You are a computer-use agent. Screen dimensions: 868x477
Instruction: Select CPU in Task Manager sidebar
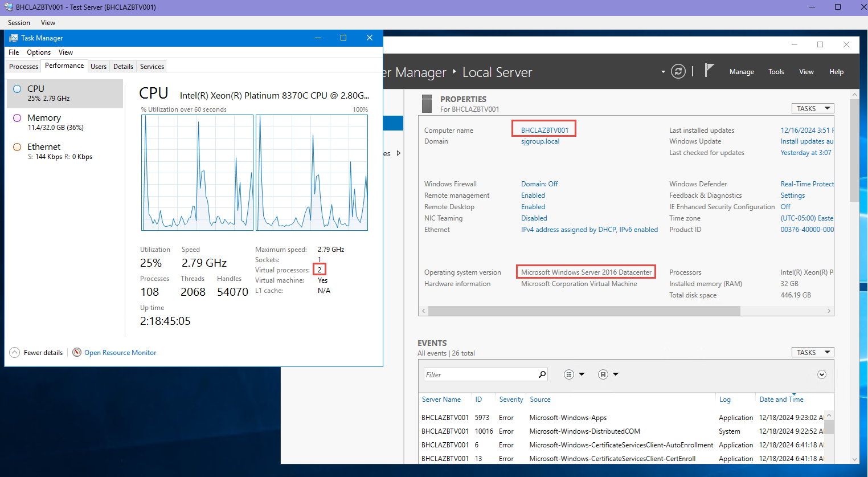point(65,93)
